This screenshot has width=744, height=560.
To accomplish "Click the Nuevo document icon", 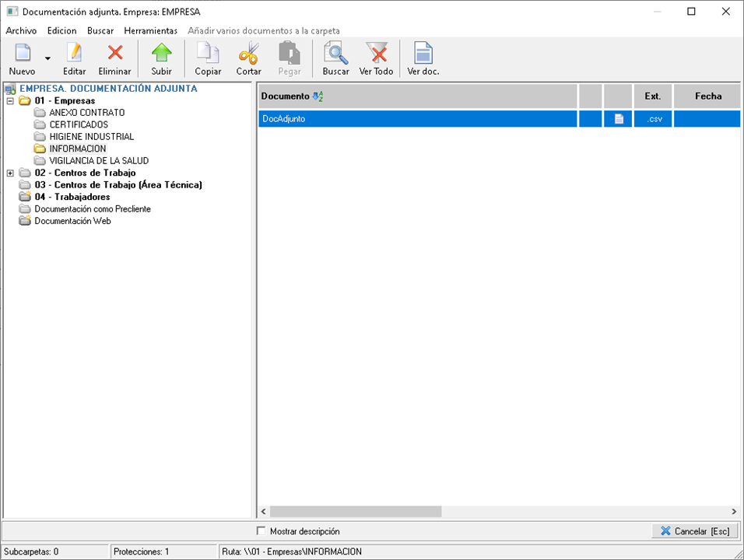I will click(22, 54).
